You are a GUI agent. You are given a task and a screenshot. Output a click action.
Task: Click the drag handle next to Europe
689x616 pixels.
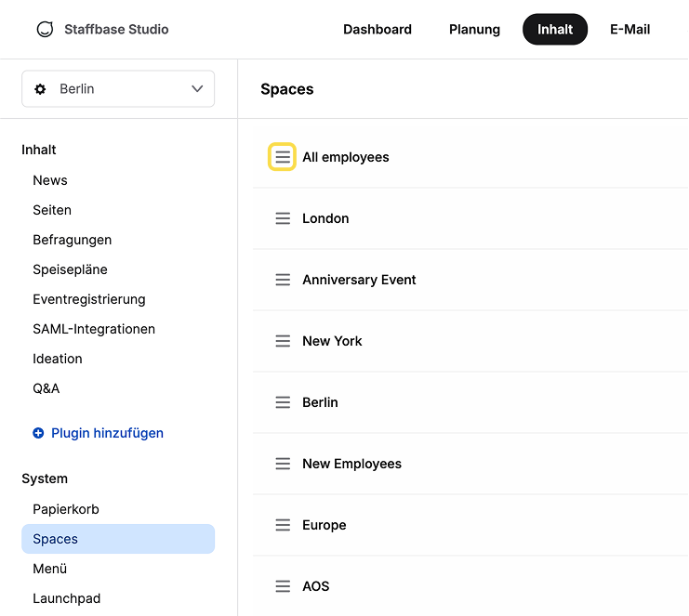click(283, 526)
